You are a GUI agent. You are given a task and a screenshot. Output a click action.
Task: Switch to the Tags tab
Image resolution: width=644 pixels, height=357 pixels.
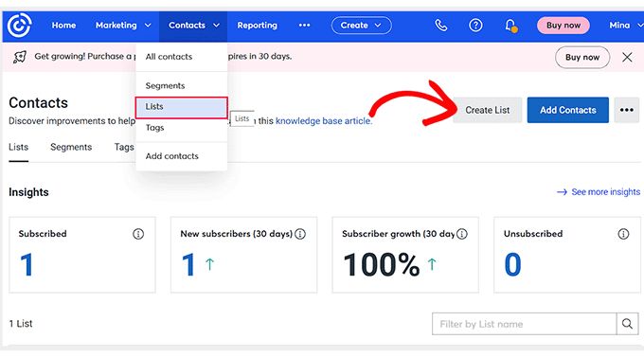pos(124,148)
